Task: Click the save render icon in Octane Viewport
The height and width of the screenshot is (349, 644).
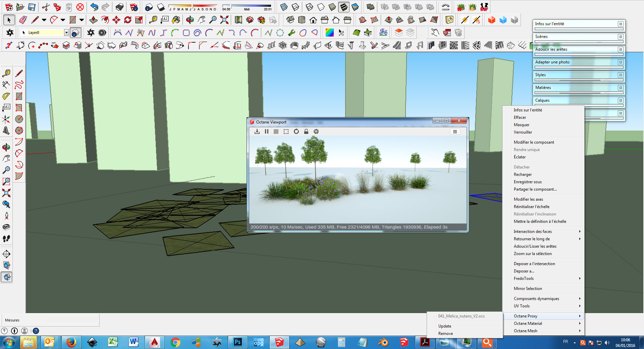Action: coord(257,132)
